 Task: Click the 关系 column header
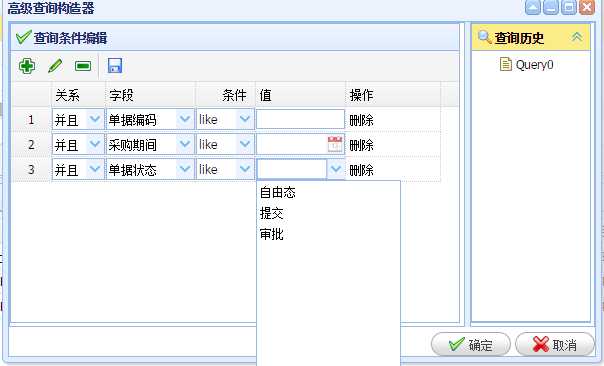[78, 95]
